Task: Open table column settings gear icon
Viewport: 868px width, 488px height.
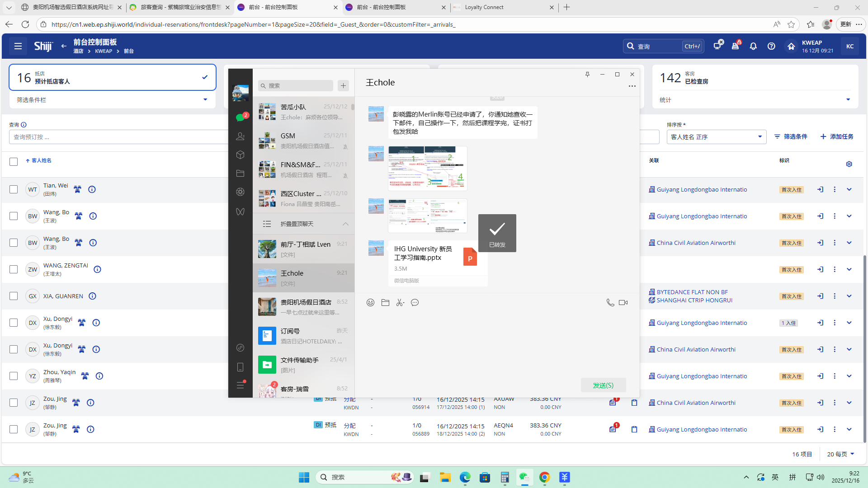Action: coord(849,164)
